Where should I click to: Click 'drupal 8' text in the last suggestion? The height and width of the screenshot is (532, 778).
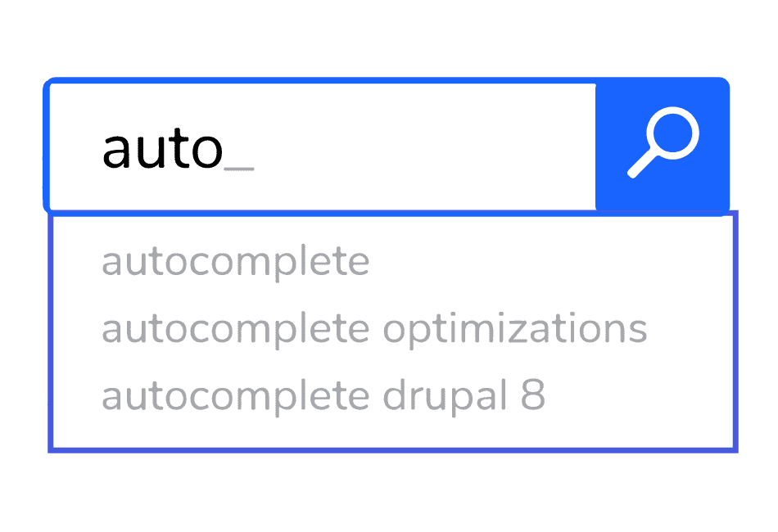[464, 395]
